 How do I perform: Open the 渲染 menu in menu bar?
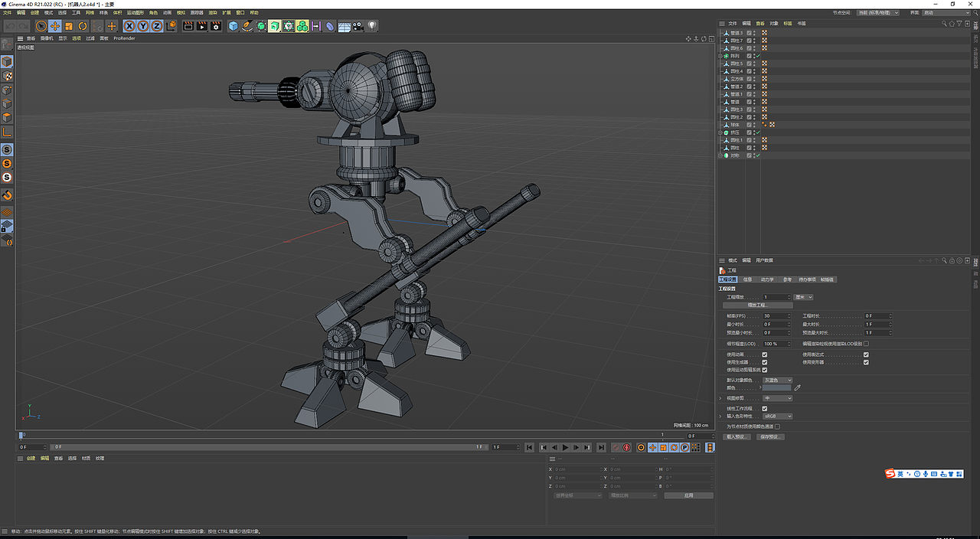coord(212,13)
